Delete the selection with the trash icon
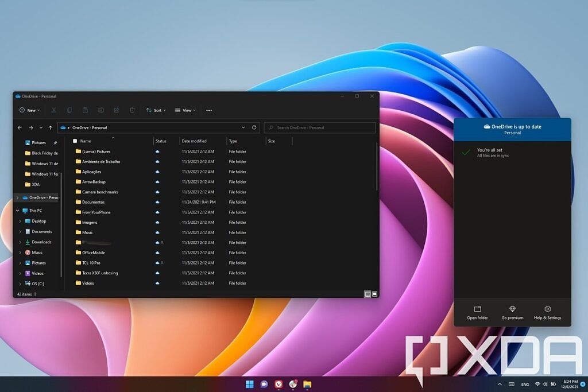This screenshot has width=588, height=392. pyautogui.click(x=132, y=110)
